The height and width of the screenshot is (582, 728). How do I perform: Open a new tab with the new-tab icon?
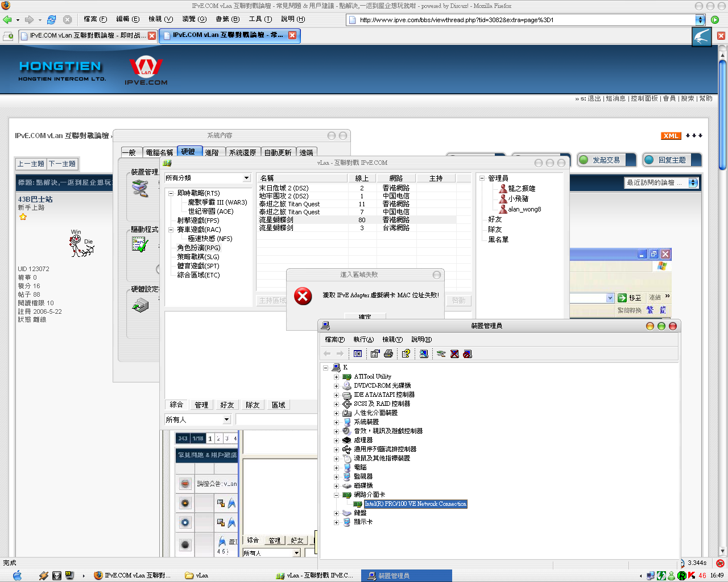(8, 36)
